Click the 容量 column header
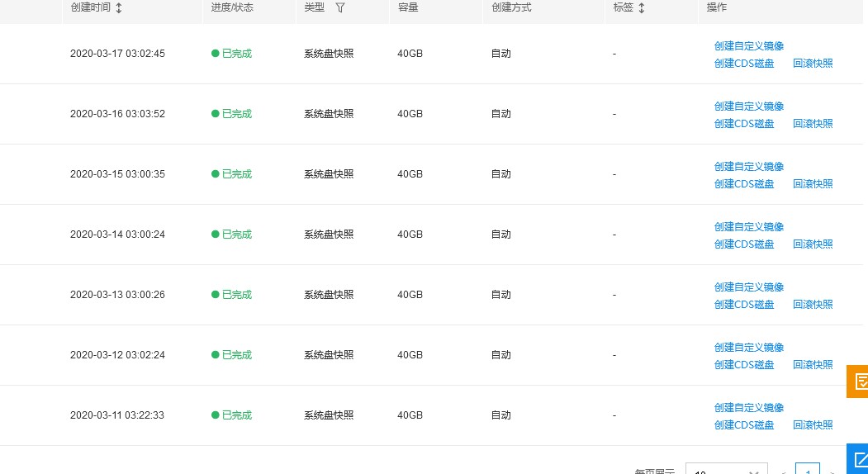The width and height of the screenshot is (868, 474). pos(408,7)
